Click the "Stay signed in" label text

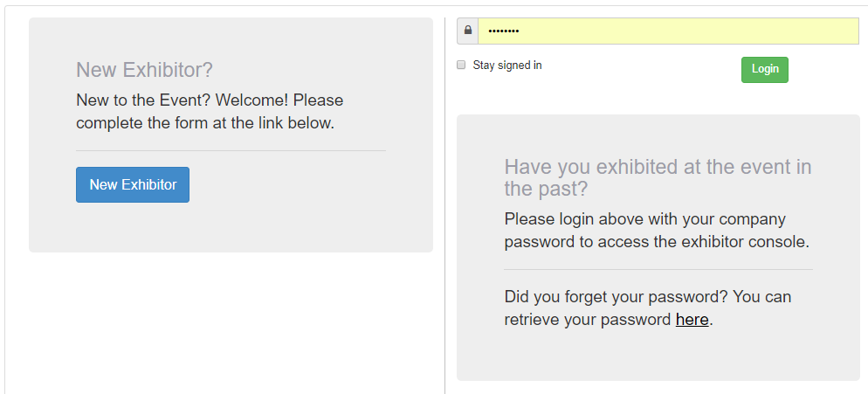[x=507, y=66]
